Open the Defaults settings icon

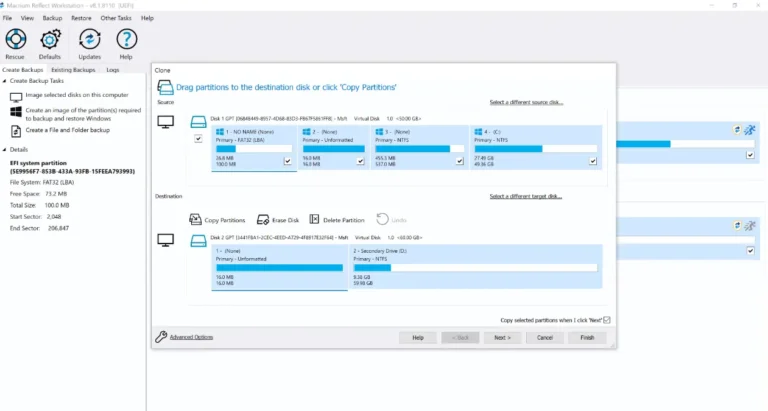(x=50, y=40)
